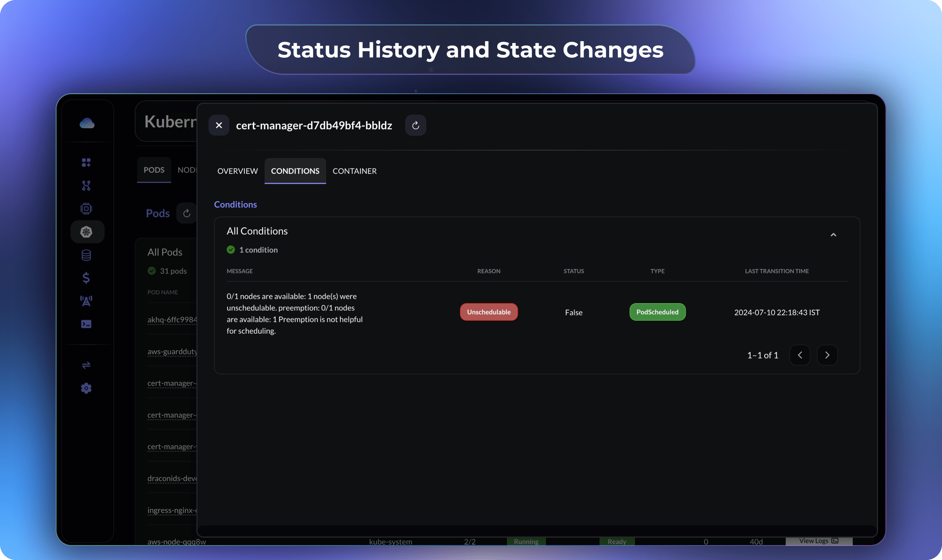The height and width of the screenshot is (560, 942).
Task: Select the database icon in the sidebar
Action: click(86, 255)
